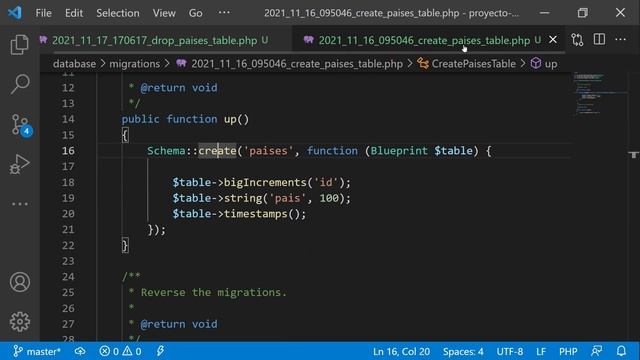The image size is (640, 360).
Task: Click 'database' breadcrumb
Action: pyautogui.click(x=74, y=64)
